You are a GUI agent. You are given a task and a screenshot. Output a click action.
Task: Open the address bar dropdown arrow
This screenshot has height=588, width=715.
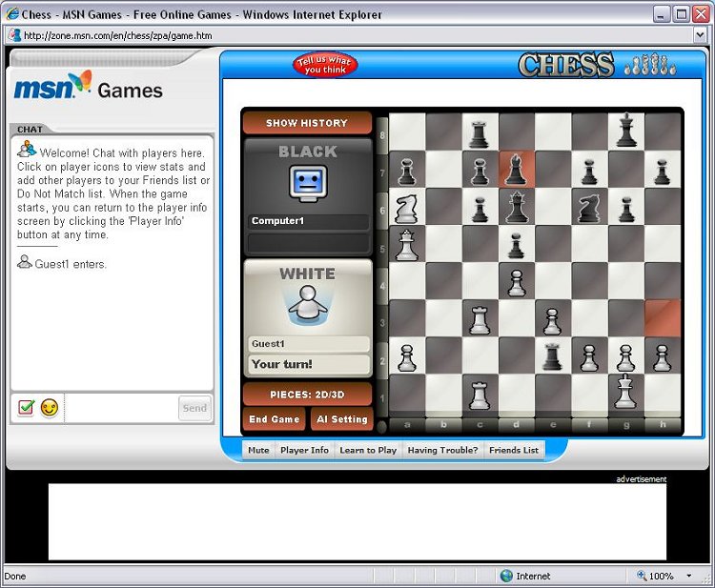pyautogui.click(x=700, y=35)
